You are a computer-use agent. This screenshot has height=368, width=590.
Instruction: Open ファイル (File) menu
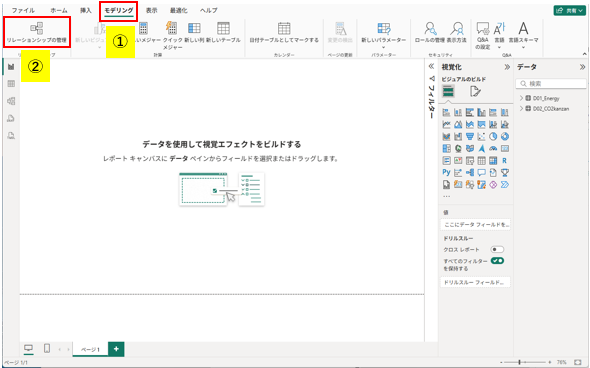[x=23, y=11]
